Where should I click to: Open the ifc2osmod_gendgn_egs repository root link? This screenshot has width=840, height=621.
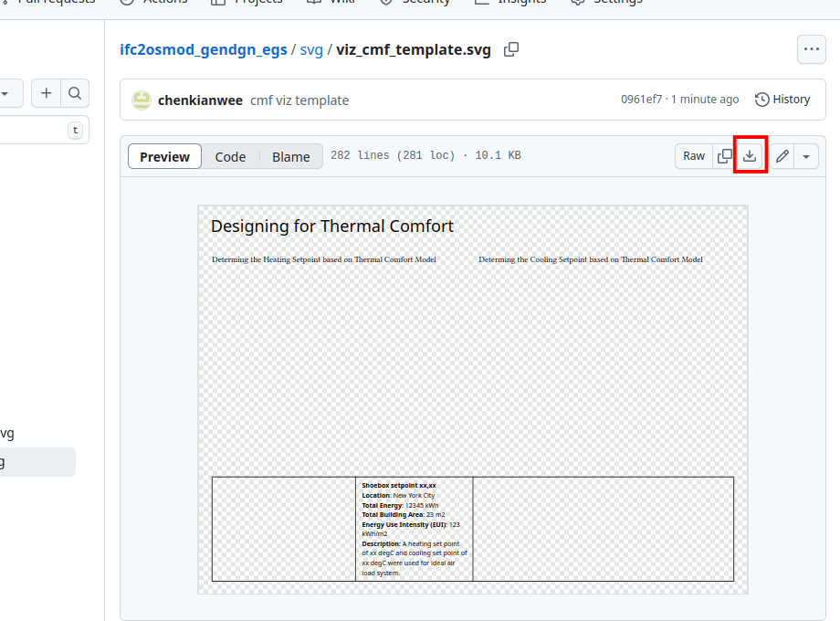click(203, 49)
